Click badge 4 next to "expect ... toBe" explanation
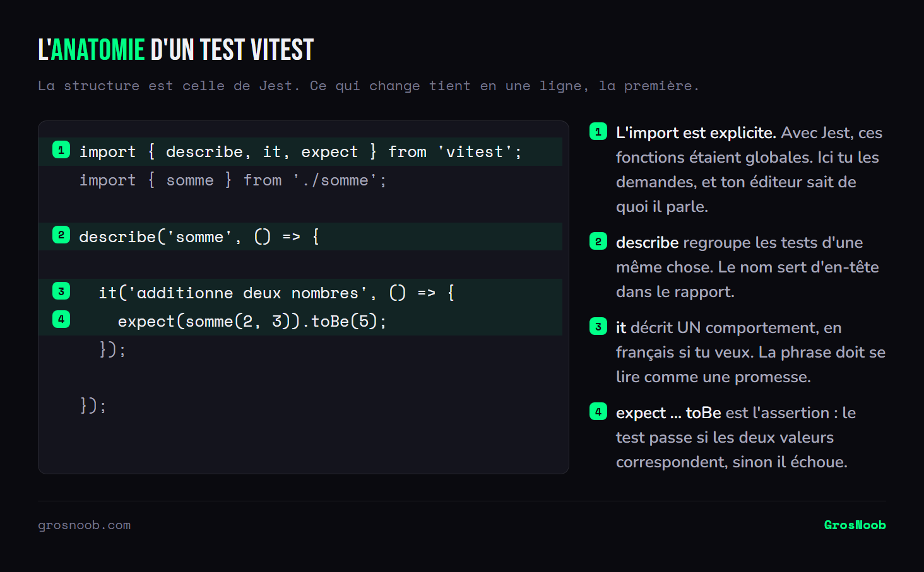The image size is (924, 572). tap(598, 411)
